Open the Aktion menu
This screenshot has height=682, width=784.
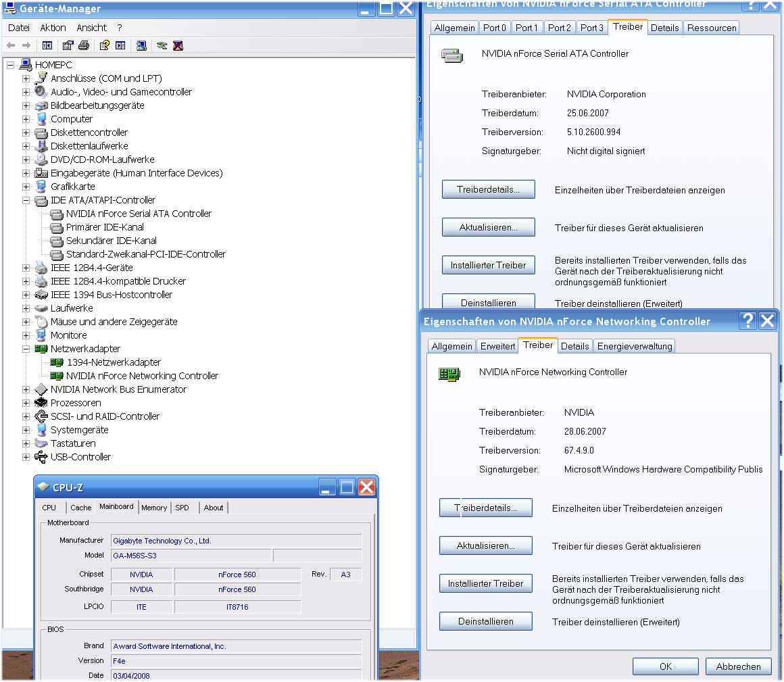click(x=53, y=28)
